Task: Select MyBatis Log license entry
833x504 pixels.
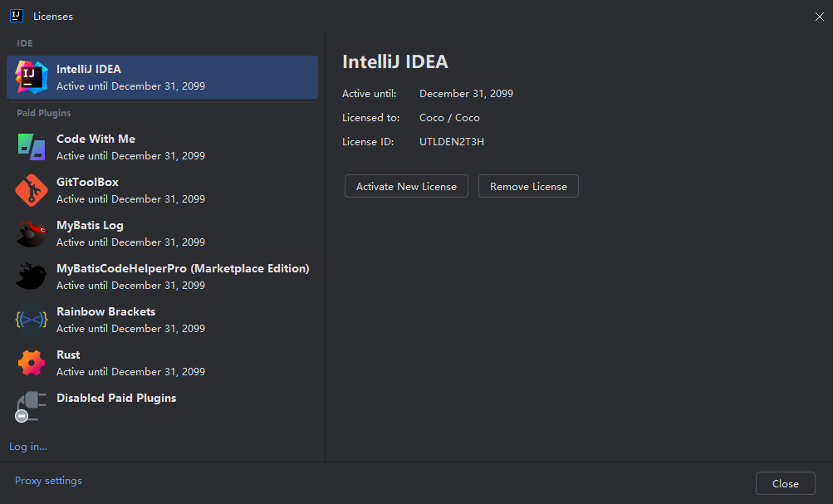Action: 162,233
